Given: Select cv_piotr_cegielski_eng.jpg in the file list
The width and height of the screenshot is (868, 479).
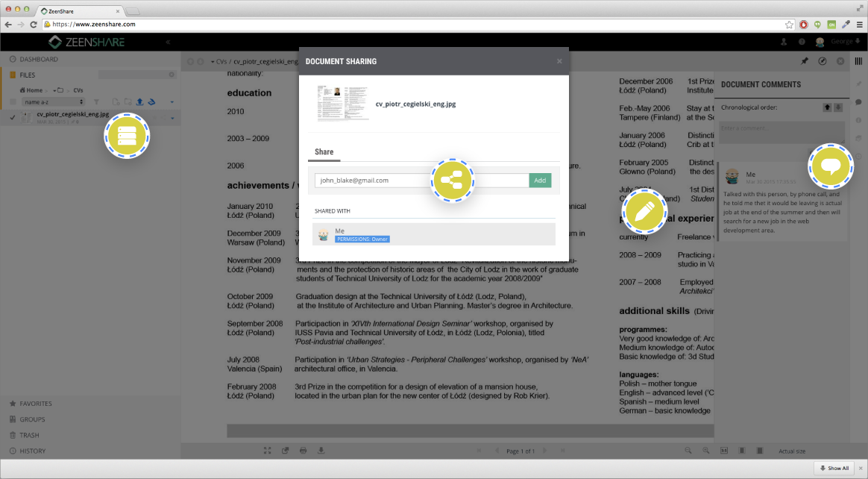Looking at the screenshot, I should [72, 115].
